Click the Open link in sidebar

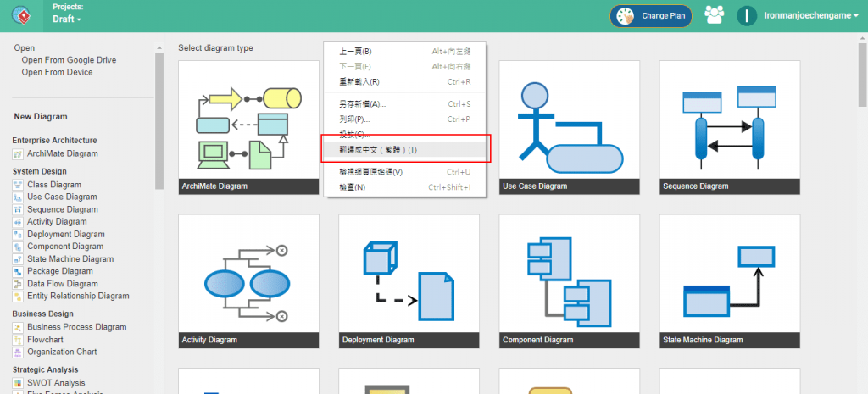tap(25, 48)
